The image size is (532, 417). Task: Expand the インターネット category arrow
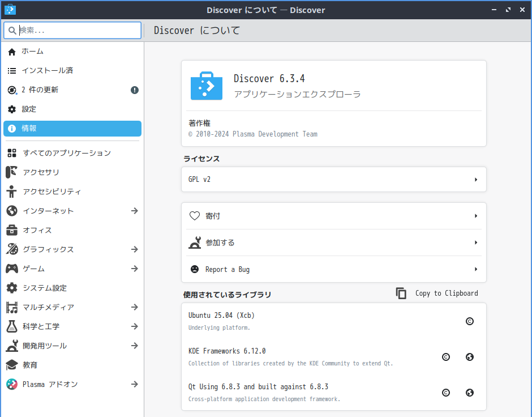coord(135,211)
